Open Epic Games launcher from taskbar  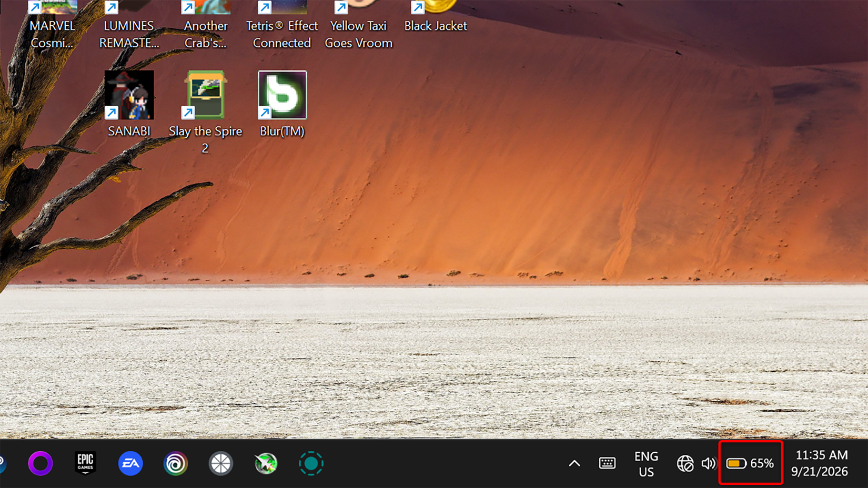pos(85,463)
